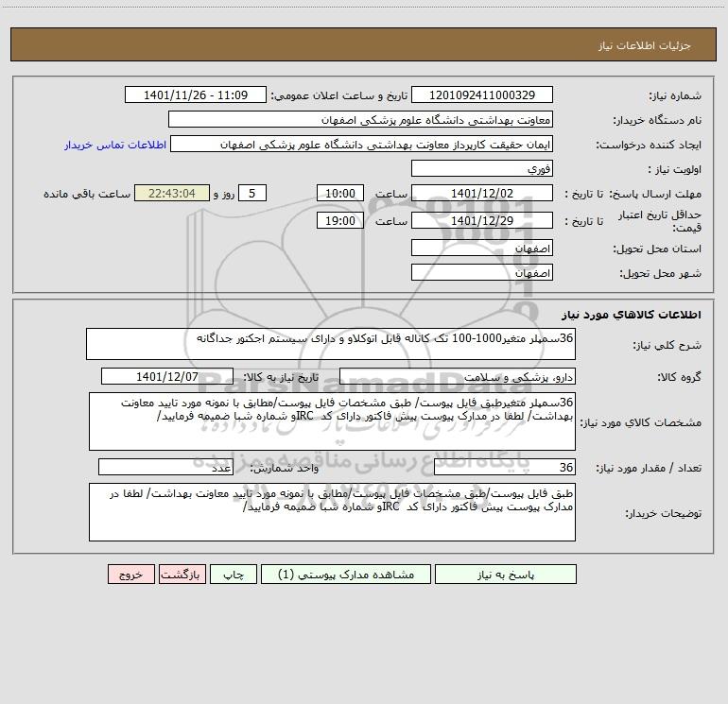Click delivery province field اصفهان
728x704 pixels.
pos(482,248)
